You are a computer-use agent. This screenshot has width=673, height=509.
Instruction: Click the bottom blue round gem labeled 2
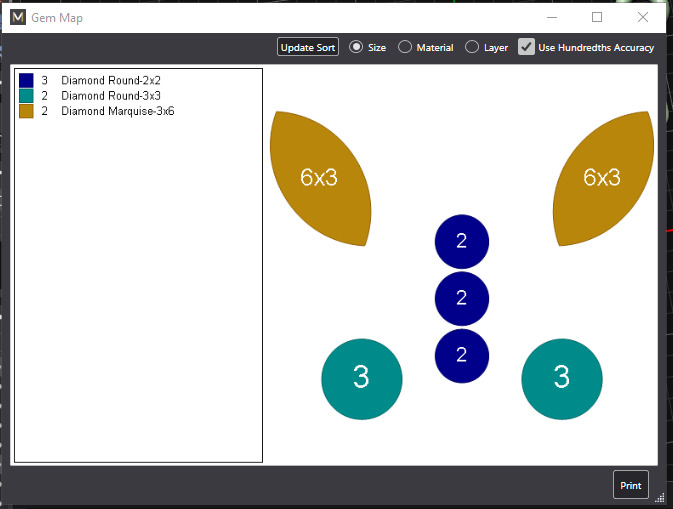pyautogui.click(x=461, y=355)
